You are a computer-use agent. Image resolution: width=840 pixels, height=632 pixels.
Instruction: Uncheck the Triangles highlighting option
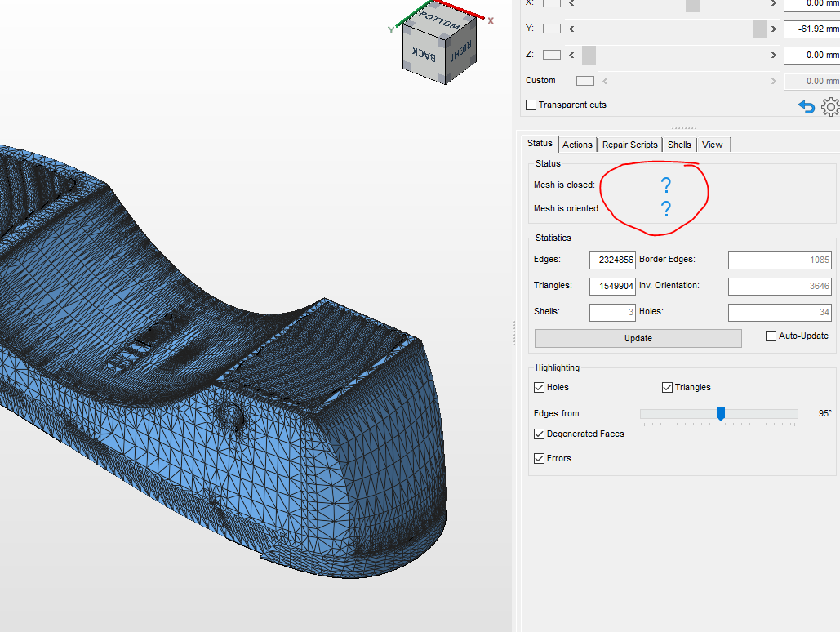667,387
